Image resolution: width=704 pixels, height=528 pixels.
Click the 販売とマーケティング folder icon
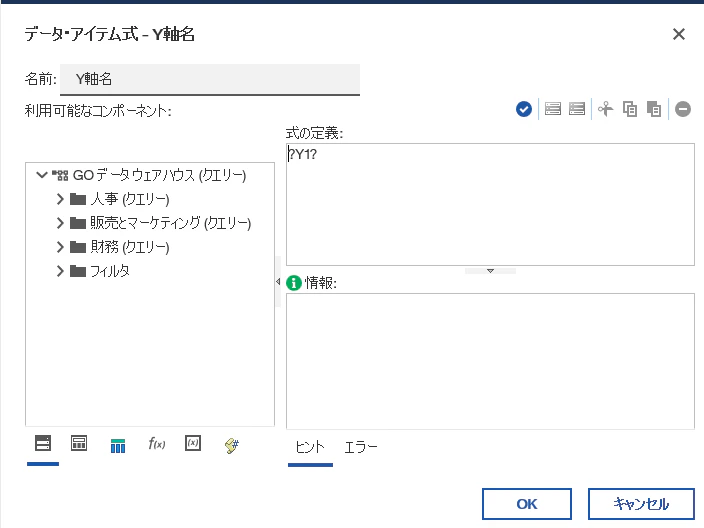78,223
